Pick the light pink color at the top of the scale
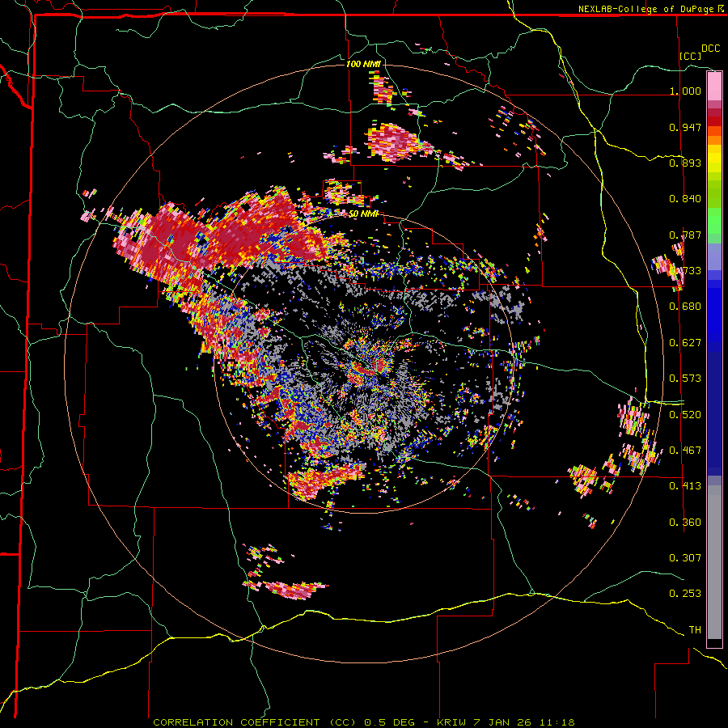 [714, 87]
